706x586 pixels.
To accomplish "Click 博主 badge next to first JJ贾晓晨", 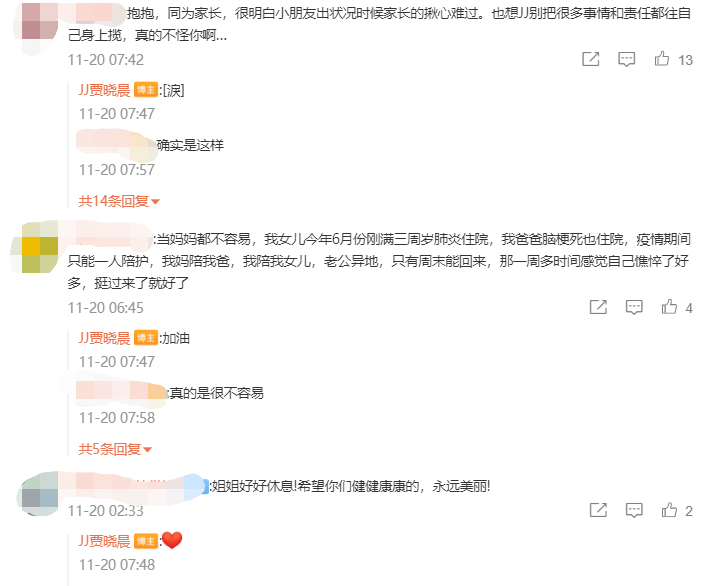I will [145, 90].
